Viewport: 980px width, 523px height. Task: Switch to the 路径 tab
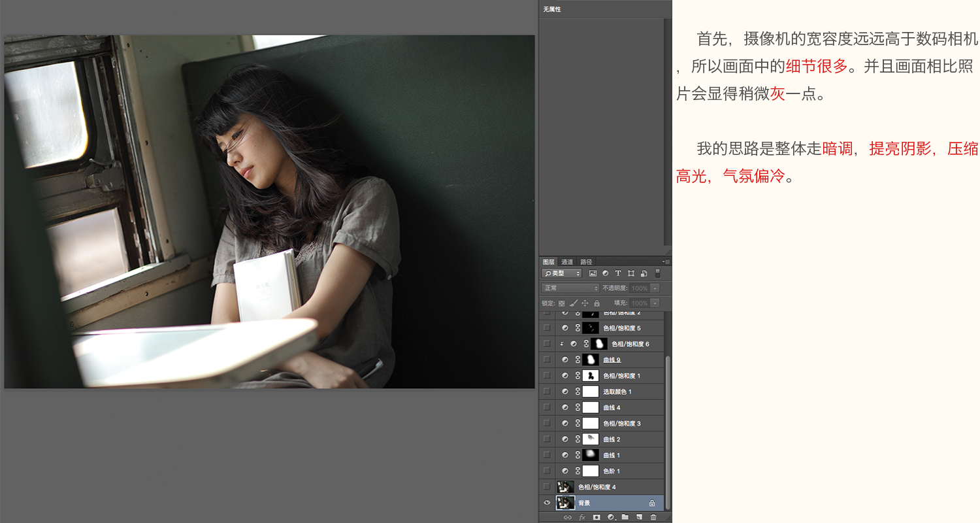pyautogui.click(x=586, y=261)
